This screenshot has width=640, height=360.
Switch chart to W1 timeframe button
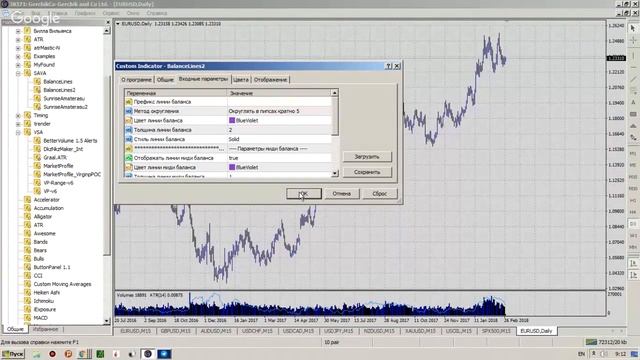633,236
